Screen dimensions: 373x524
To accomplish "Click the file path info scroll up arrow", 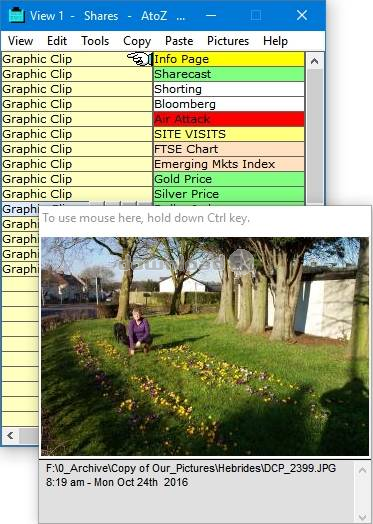I will point(362,471).
